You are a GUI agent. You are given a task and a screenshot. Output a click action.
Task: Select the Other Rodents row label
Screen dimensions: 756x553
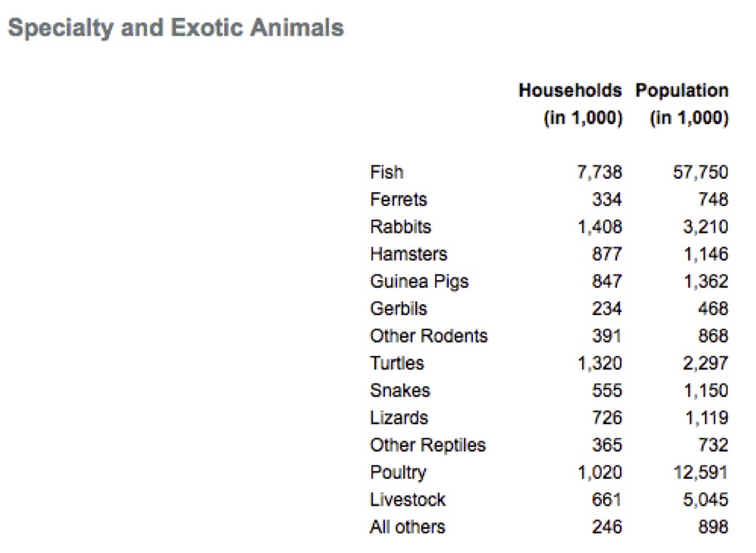(428, 336)
